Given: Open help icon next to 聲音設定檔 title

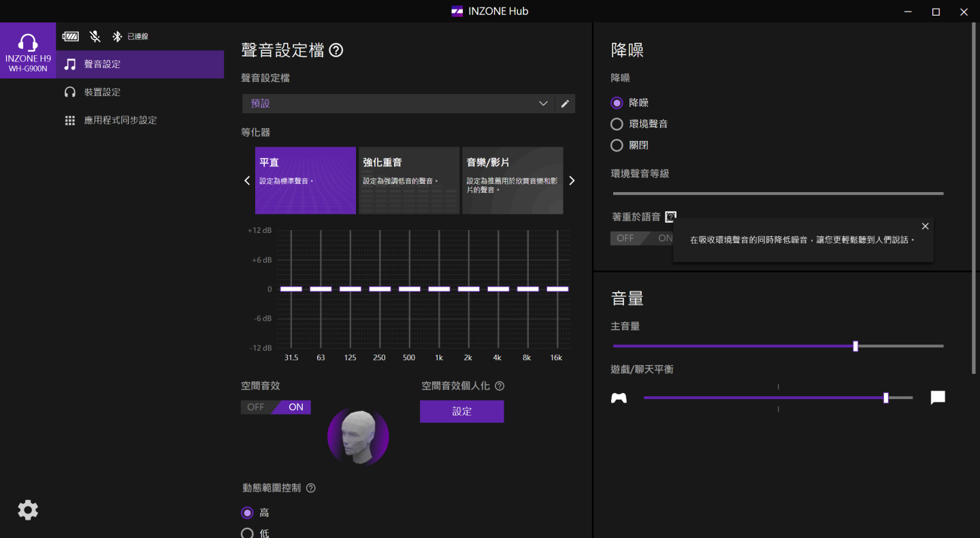Looking at the screenshot, I should (336, 50).
